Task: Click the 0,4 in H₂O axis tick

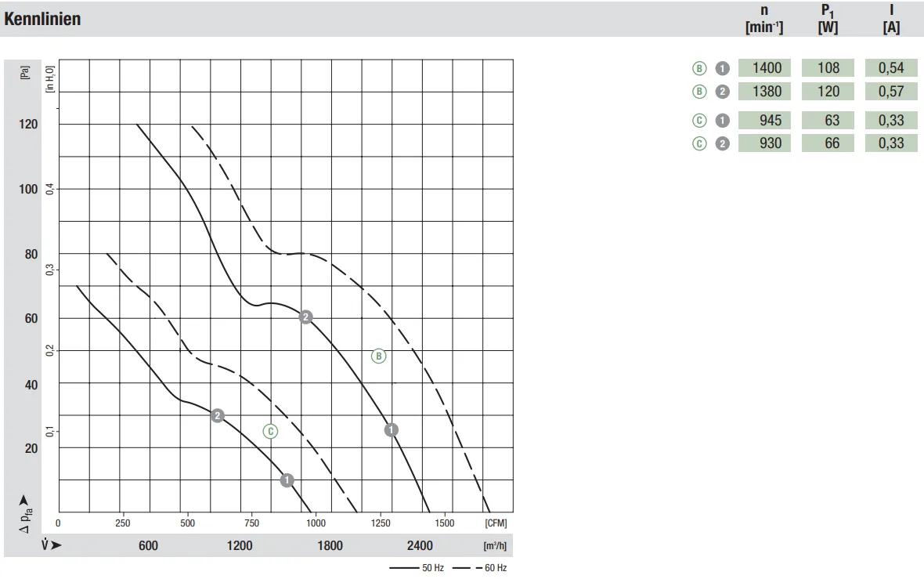Action: [50, 190]
